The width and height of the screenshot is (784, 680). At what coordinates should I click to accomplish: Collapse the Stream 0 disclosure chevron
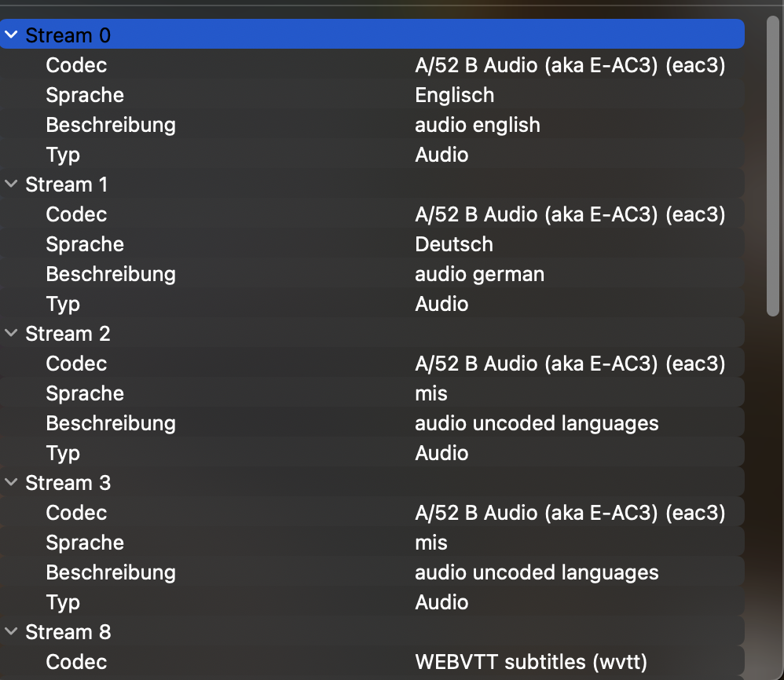coord(11,35)
